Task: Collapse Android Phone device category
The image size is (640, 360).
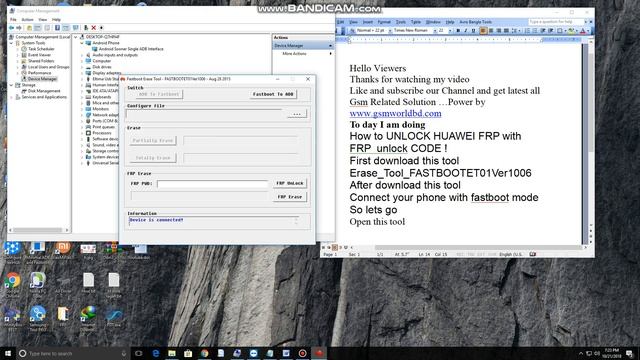Action: pyautogui.click(x=82, y=43)
